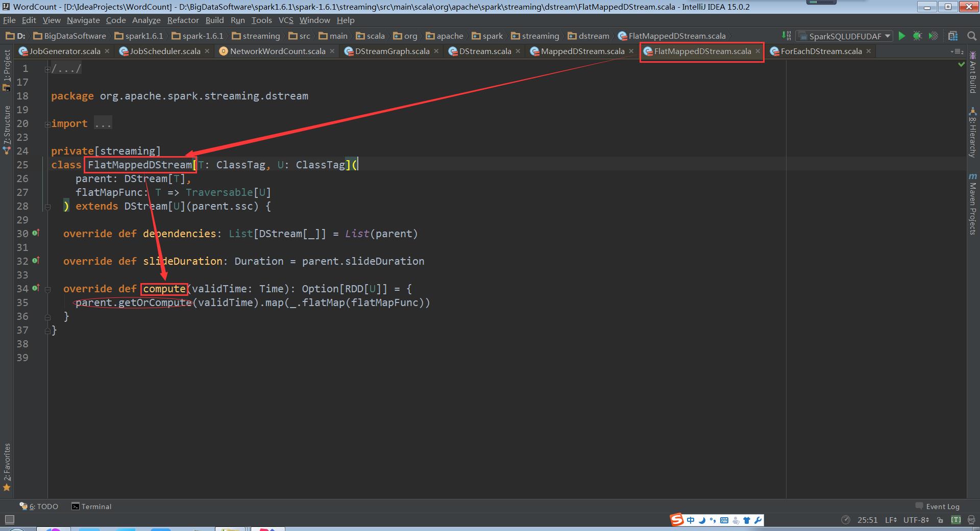Open the Maven Projects tool window
Image resolution: width=980 pixels, height=531 pixels.
(x=973, y=204)
